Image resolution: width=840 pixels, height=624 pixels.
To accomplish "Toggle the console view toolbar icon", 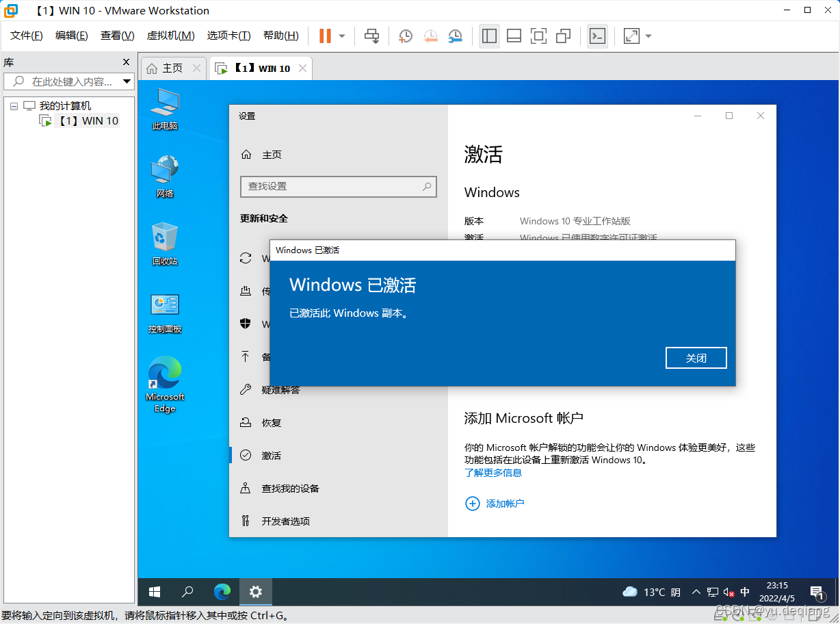I will pos(597,36).
